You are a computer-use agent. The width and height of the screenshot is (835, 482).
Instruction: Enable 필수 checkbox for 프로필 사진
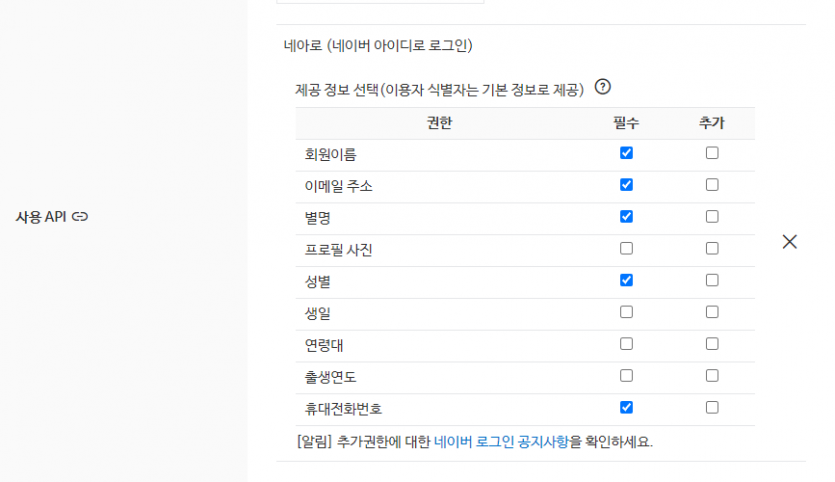coord(626,248)
